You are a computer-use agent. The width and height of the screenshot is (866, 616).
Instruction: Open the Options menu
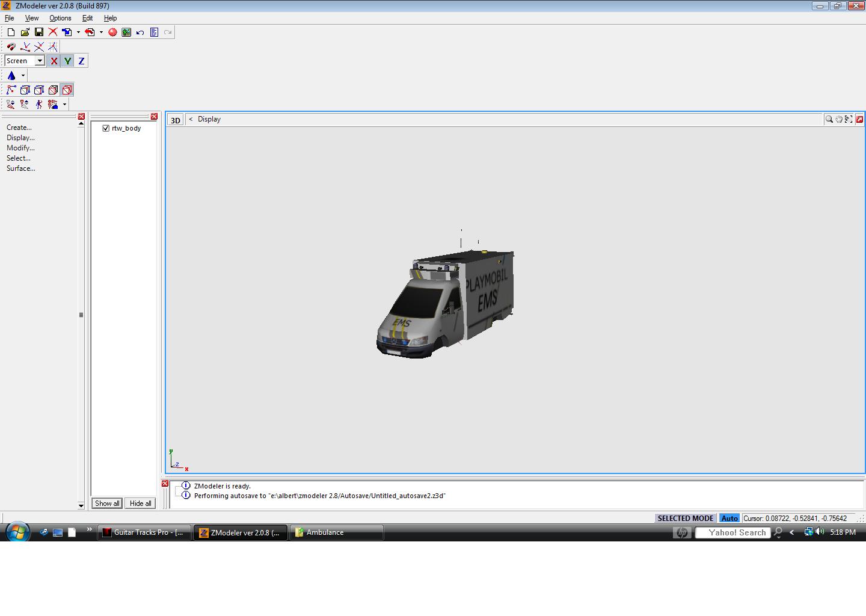60,18
